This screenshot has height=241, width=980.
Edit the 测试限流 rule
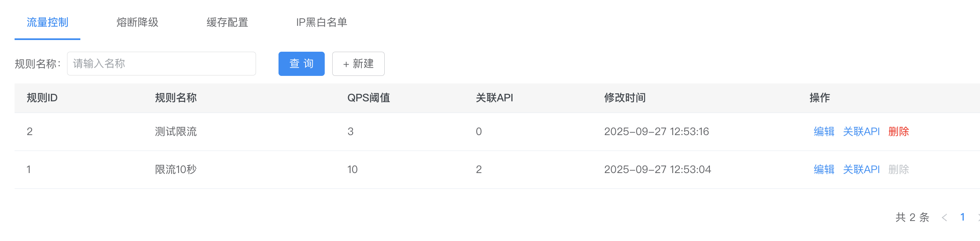[x=824, y=132]
